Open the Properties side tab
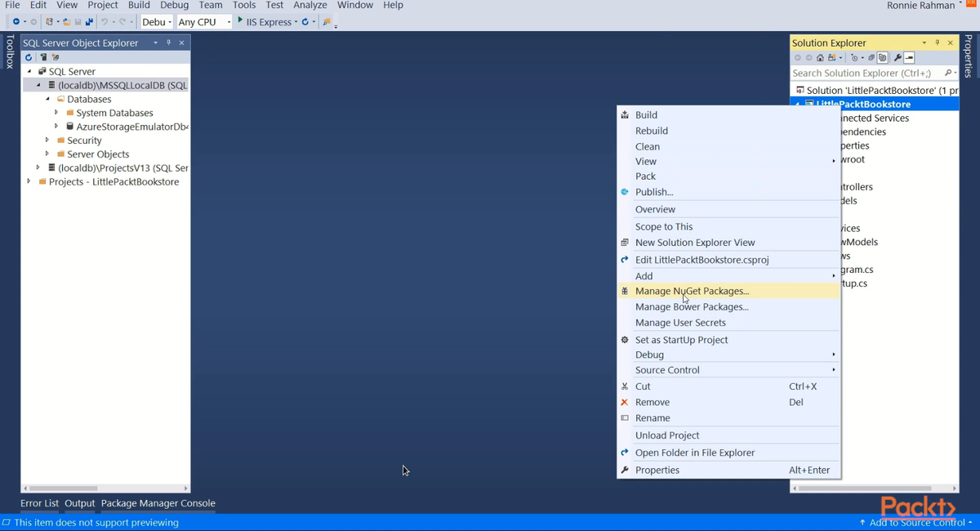980x531 pixels. 969,56
